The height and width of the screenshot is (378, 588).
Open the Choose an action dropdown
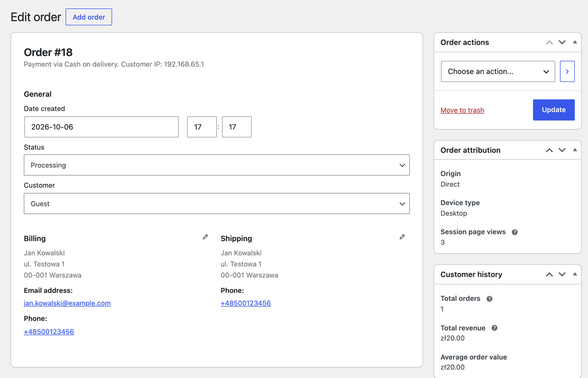[x=498, y=71]
